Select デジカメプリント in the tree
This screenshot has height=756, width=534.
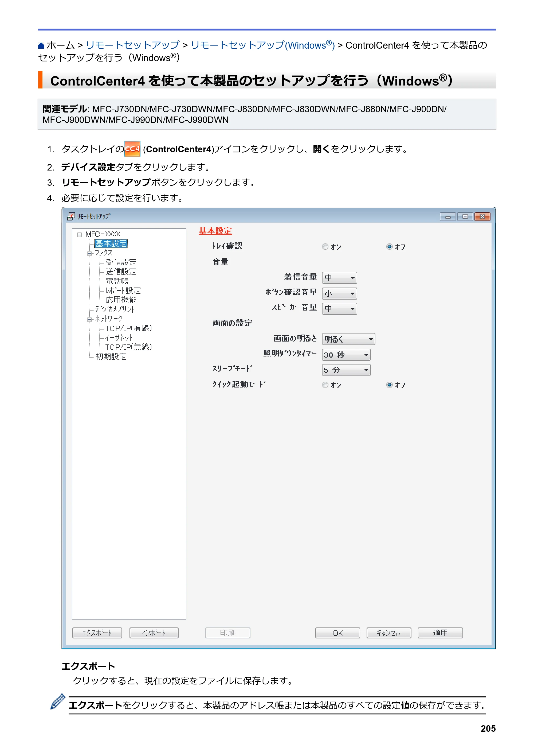pos(115,309)
